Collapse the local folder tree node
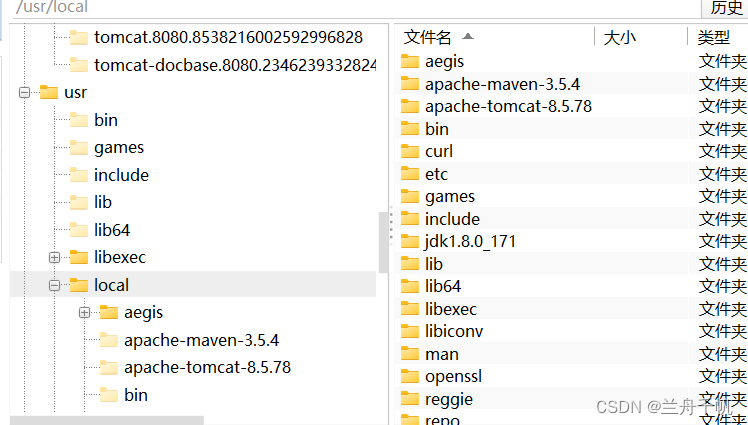Screen dimensions: 748x425 [x=54, y=286]
